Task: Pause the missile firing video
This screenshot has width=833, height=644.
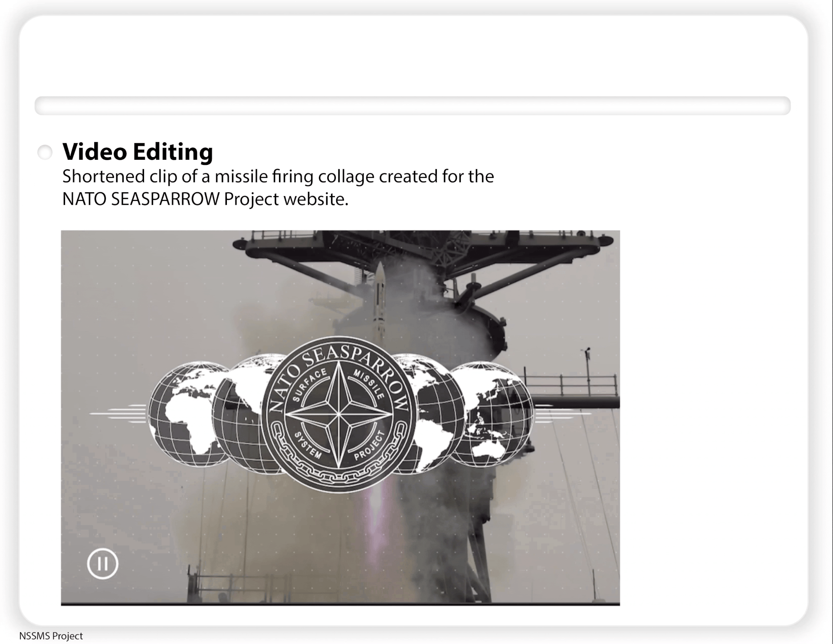Action: pos(102,564)
